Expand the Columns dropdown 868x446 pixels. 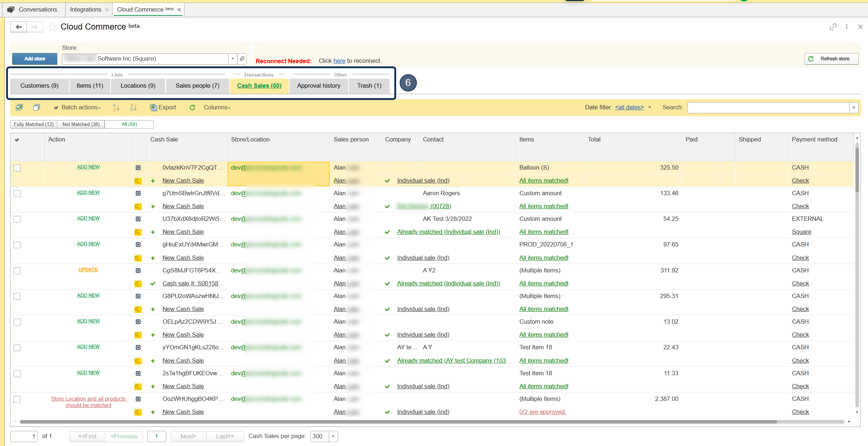click(217, 107)
